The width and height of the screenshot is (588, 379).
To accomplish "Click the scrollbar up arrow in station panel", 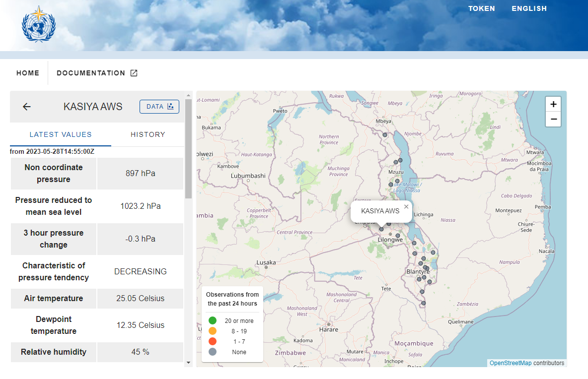I will (188, 95).
